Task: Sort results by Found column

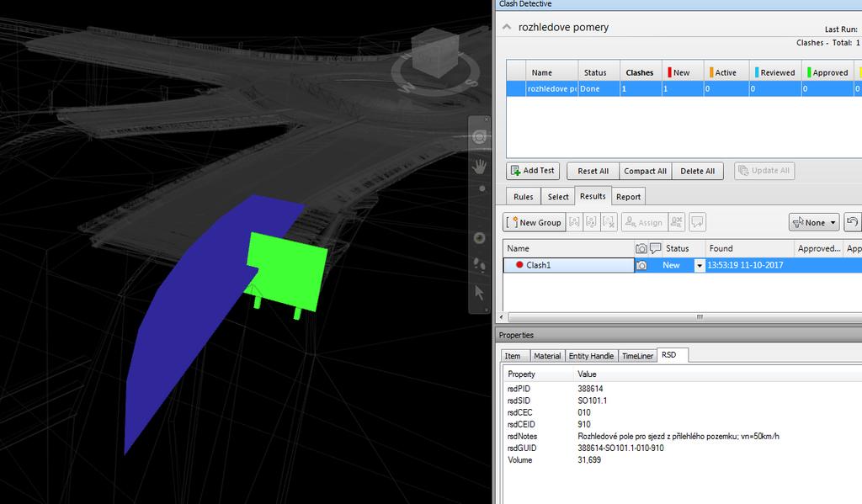Action: (x=749, y=248)
